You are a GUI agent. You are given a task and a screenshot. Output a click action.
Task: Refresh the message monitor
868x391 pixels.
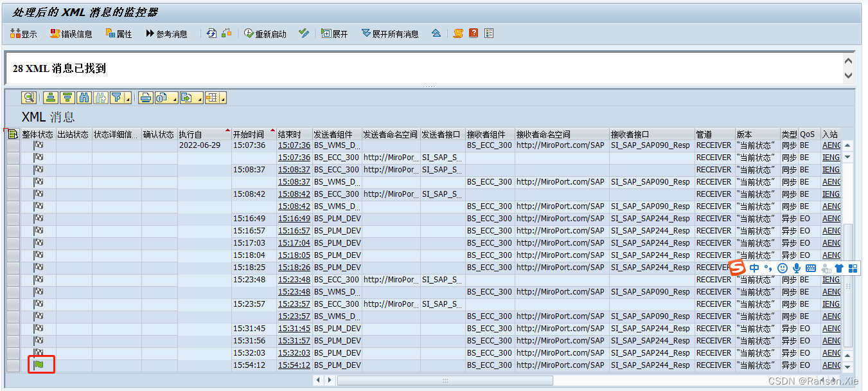pos(212,33)
